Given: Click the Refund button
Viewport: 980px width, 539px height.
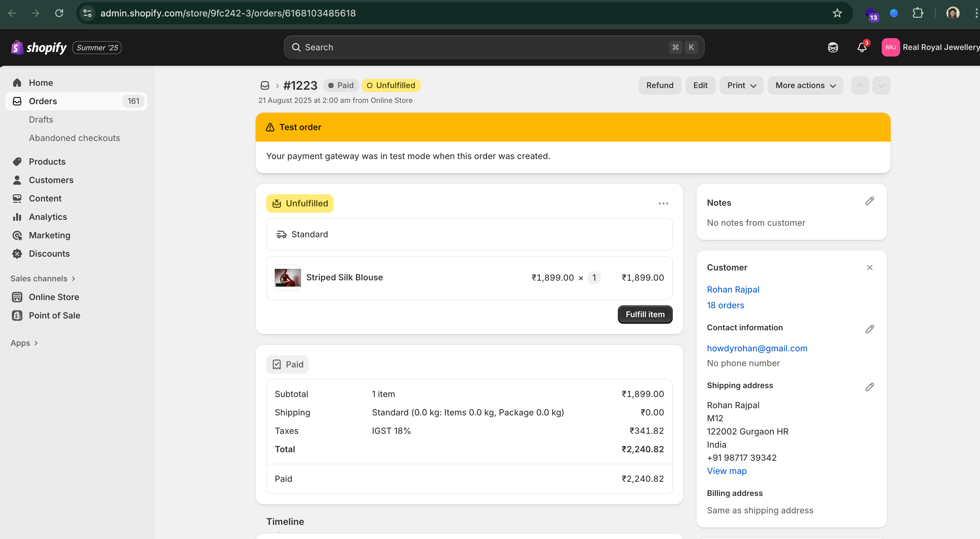Looking at the screenshot, I should pos(660,85).
